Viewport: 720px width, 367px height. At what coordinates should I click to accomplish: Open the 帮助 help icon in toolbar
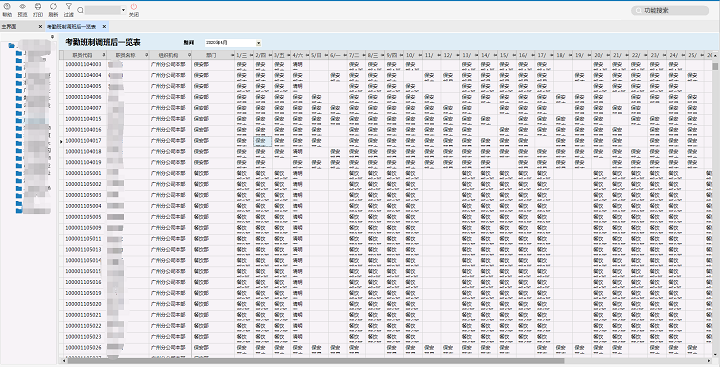[x=7, y=7]
